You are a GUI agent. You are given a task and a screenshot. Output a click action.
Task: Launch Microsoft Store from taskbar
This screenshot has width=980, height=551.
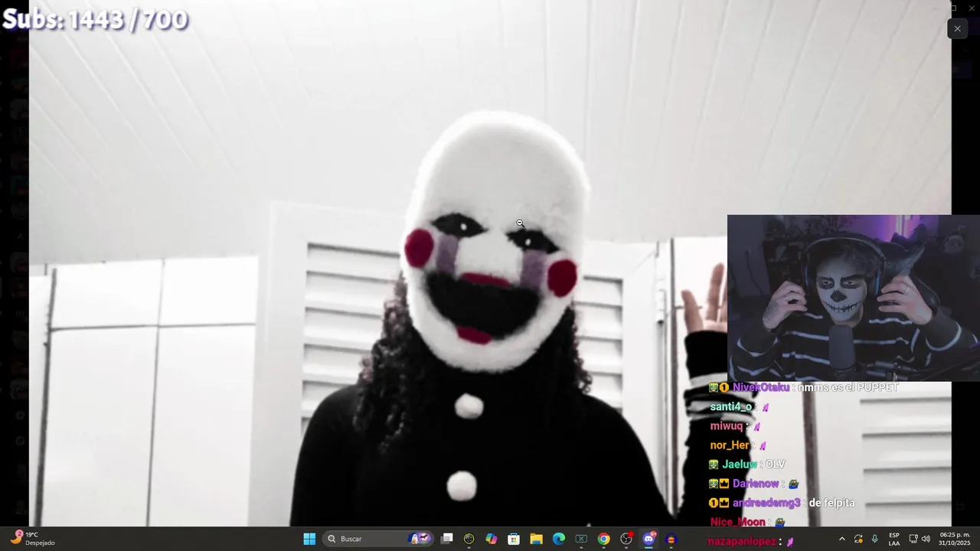point(514,539)
